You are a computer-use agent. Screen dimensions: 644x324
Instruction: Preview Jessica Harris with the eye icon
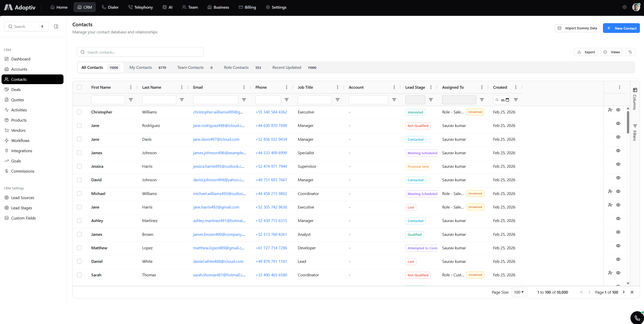[618, 164]
